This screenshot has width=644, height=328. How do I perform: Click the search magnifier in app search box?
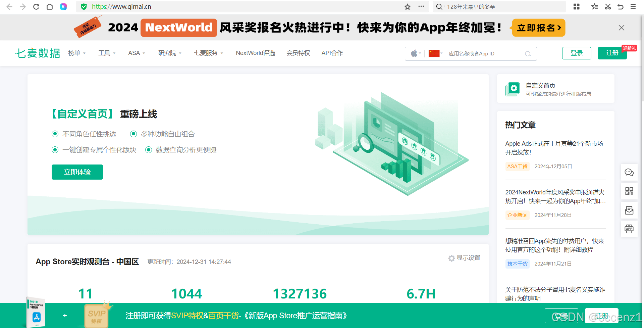tap(528, 54)
